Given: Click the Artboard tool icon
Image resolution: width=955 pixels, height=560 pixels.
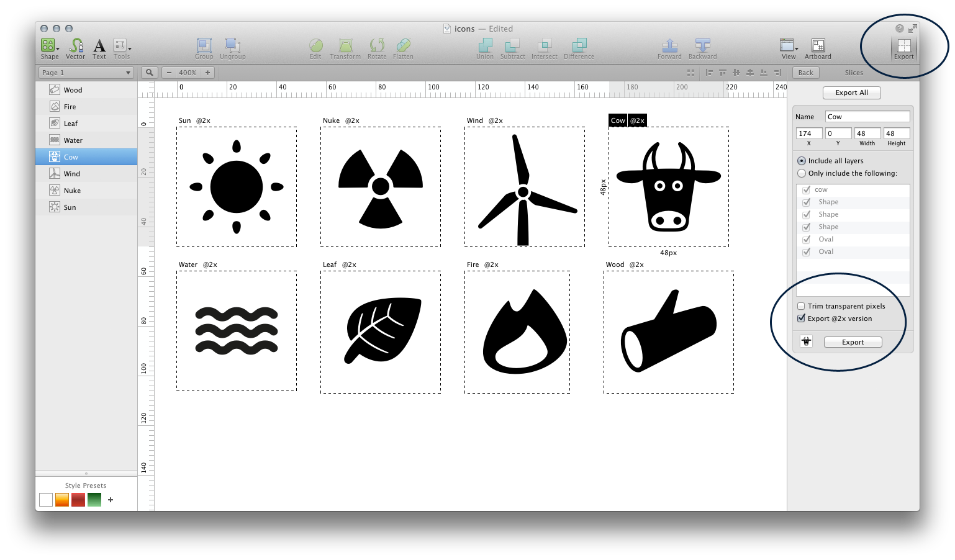Looking at the screenshot, I should (818, 46).
